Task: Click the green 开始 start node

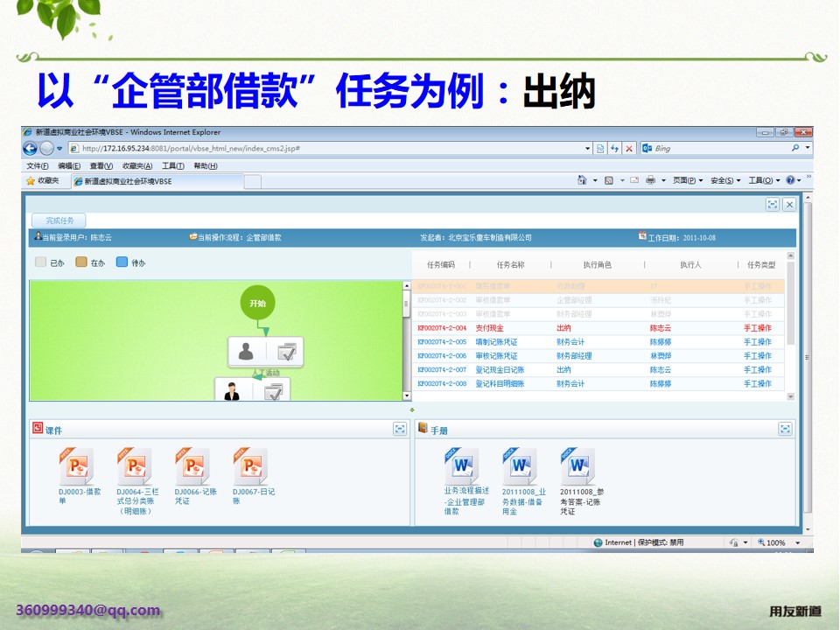Action: (257, 303)
